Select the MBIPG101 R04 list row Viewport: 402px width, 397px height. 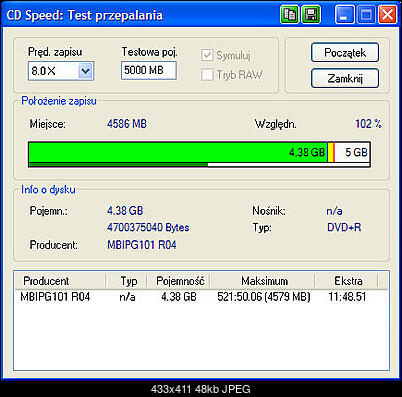[x=201, y=296]
